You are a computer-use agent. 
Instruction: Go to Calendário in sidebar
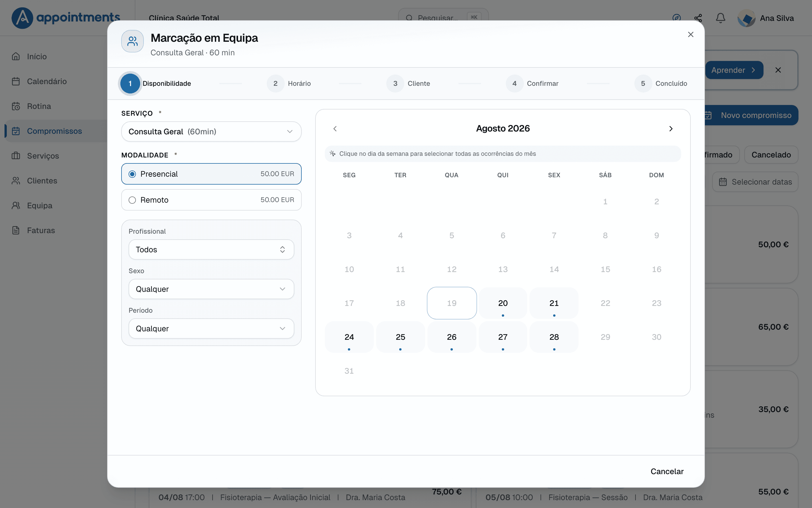coord(47,81)
